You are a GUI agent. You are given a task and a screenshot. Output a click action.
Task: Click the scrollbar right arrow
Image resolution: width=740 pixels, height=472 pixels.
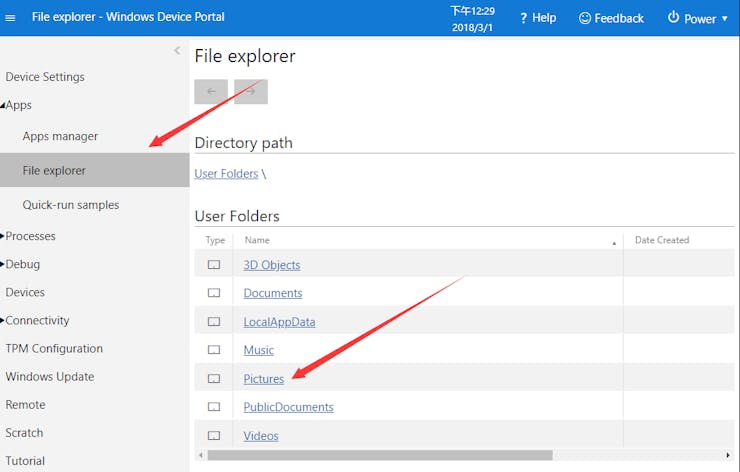tap(728, 455)
